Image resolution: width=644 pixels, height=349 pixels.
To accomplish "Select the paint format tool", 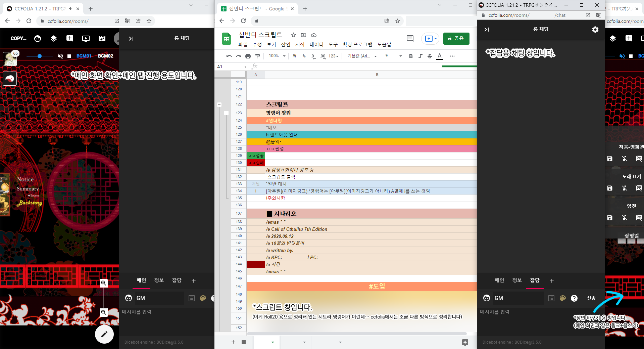I will point(257,56).
